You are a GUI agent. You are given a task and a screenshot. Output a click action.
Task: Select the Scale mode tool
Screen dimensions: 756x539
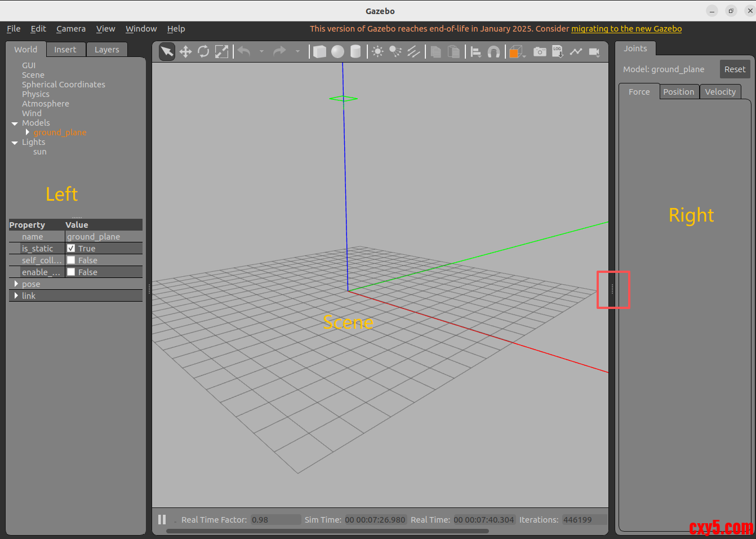point(222,52)
